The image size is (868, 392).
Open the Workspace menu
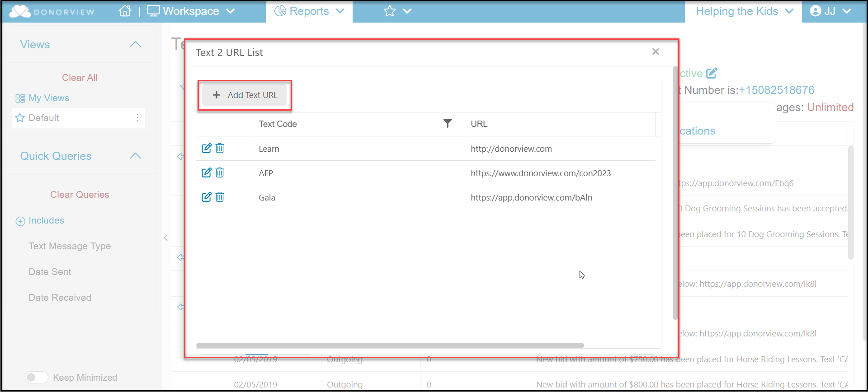(x=191, y=11)
